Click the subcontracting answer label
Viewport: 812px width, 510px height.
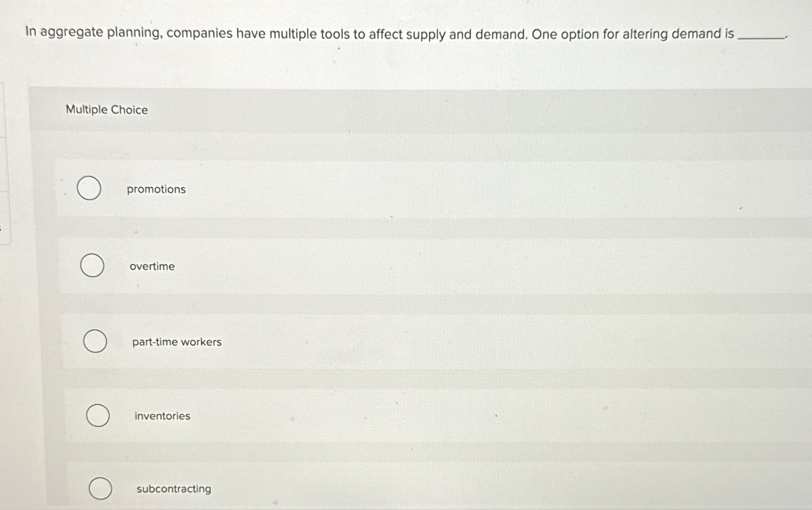tap(172, 488)
